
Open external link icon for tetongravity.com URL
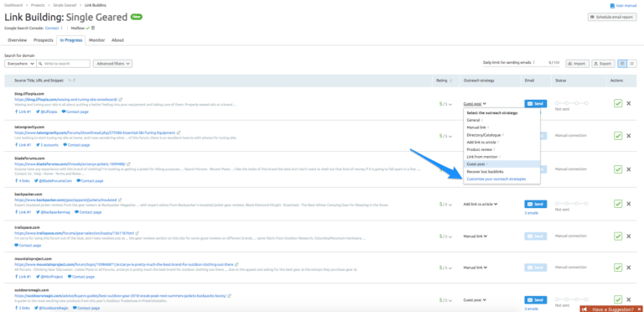(179, 133)
